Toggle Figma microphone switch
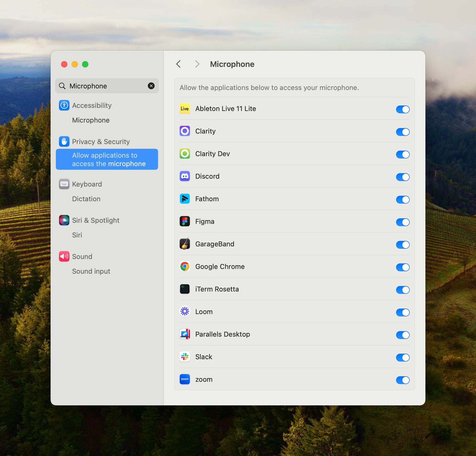This screenshot has width=476, height=456. (x=403, y=222)
